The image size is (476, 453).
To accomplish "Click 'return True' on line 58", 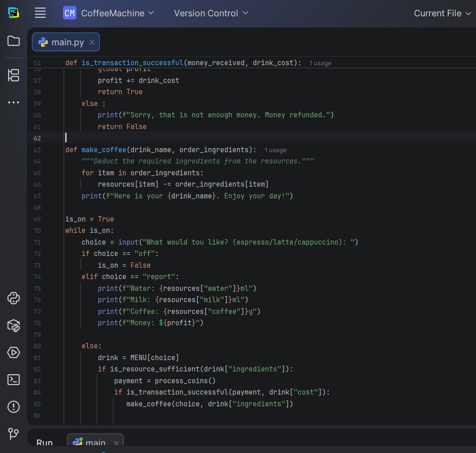I will (120, 92).
